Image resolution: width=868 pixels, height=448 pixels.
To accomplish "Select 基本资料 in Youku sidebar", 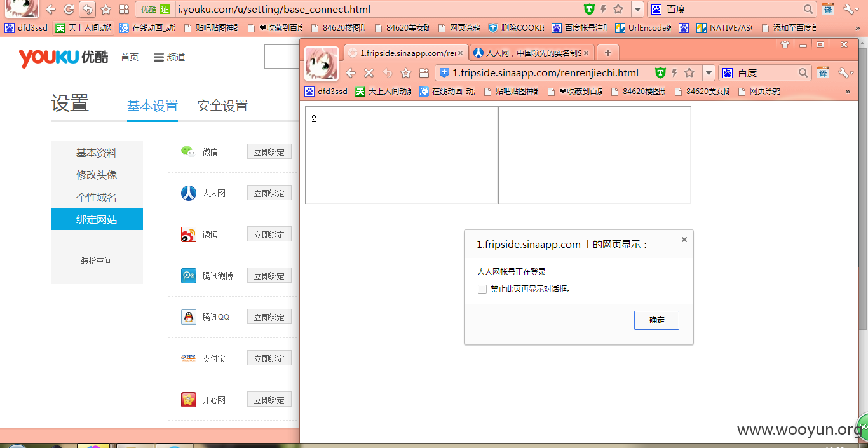I will pyautogui.click(x=97, y=153).
